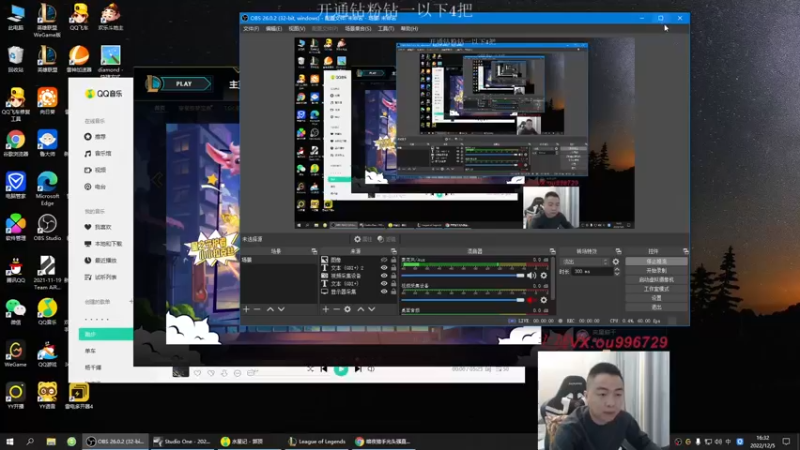Click 开始录制 start recording button
This screenshot has width=800, height=450.
click(656, 270)
